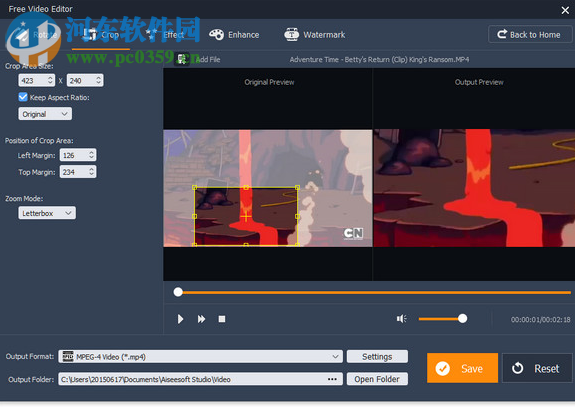Stop the video playback

222,319
